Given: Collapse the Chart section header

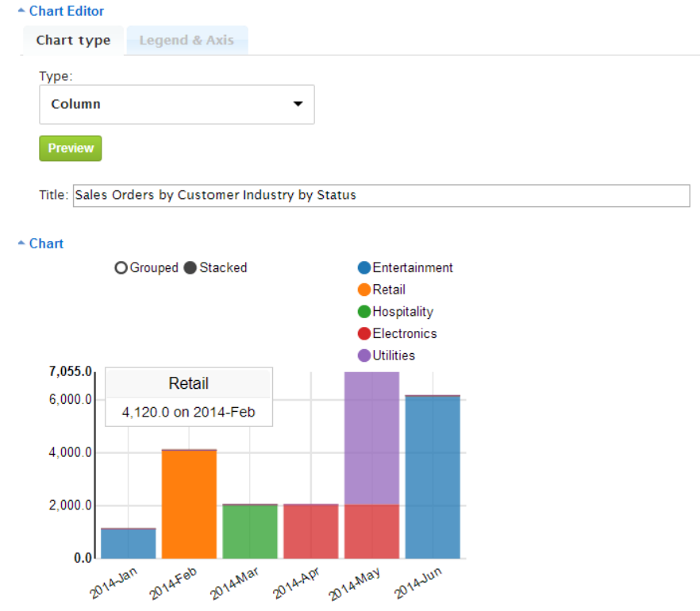Looking at the screenshot, I should 46,244.
